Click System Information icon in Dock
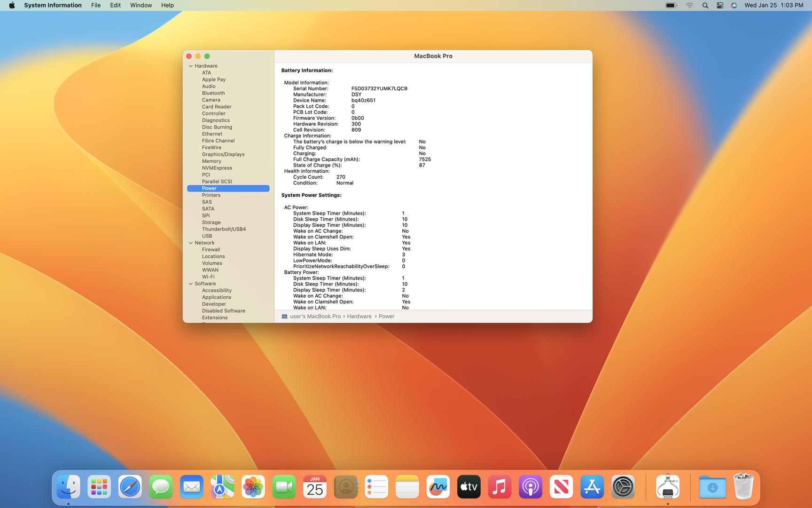 (x=668, y=487)
